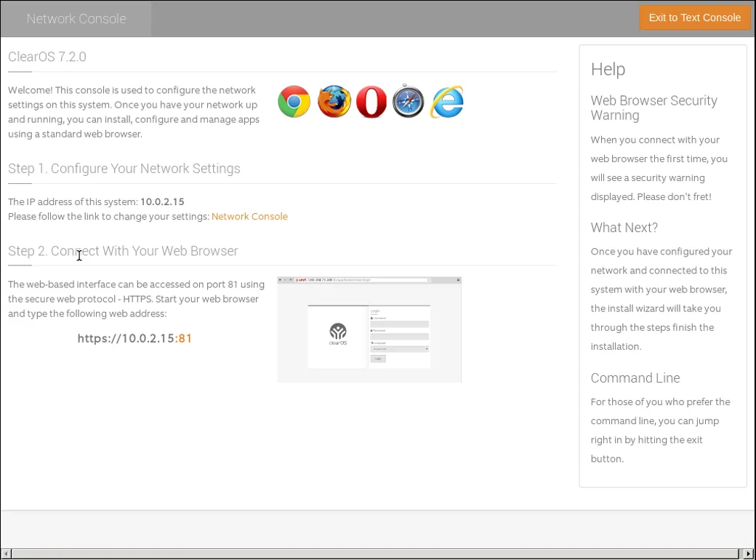Click the Step 2 Connect With Web Browser heading
The width and height of the screenshot is (756, 560).
pyautogui.click(x=123, y=251)
